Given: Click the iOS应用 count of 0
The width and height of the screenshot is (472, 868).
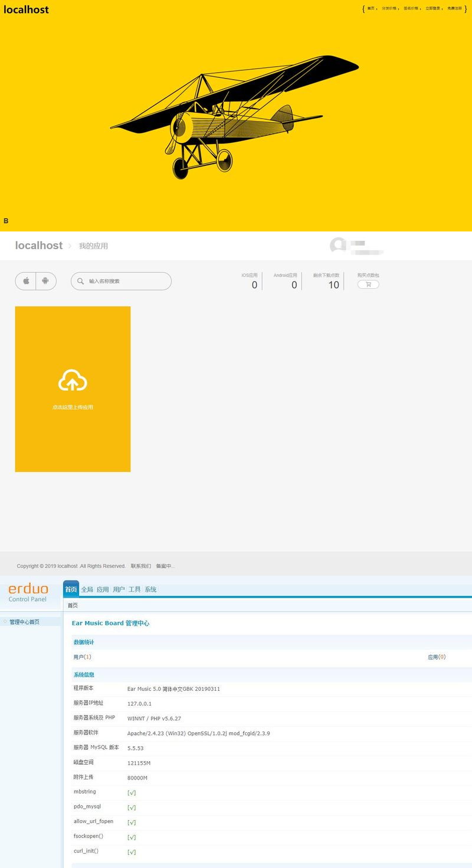Looking at the screenshot, I should click(254, 285).
